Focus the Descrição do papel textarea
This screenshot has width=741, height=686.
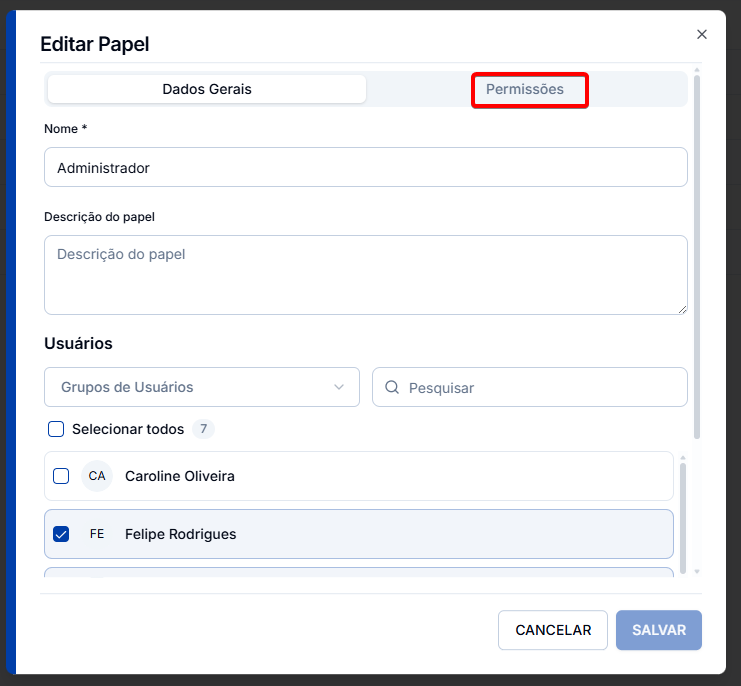click(x=366, y=275)
